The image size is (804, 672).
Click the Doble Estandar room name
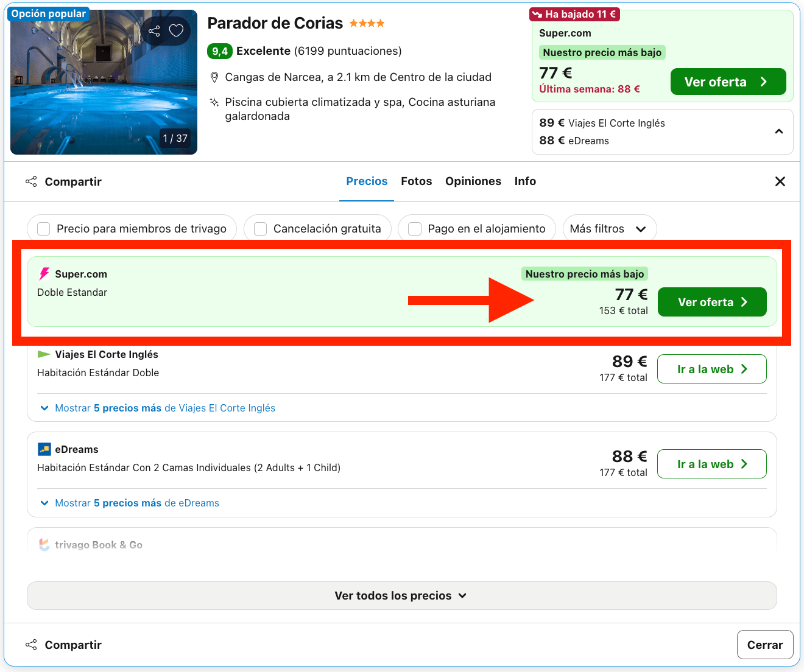[x=72, y=292]
